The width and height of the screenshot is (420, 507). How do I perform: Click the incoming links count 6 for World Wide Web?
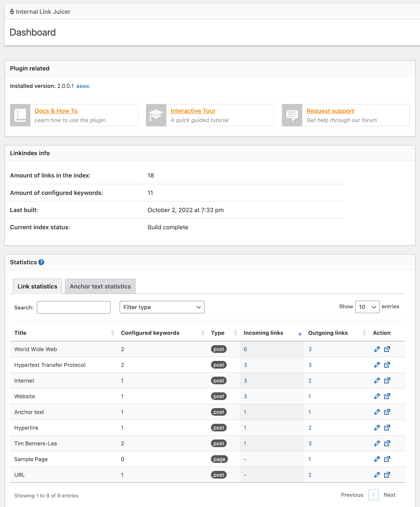click(245, 349)
